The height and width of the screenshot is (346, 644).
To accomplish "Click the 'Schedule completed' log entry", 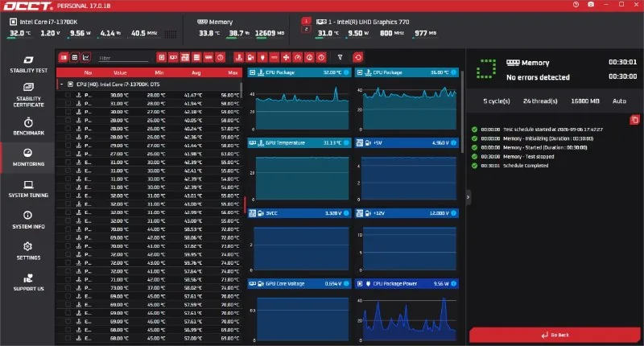I will coord(526,166).
